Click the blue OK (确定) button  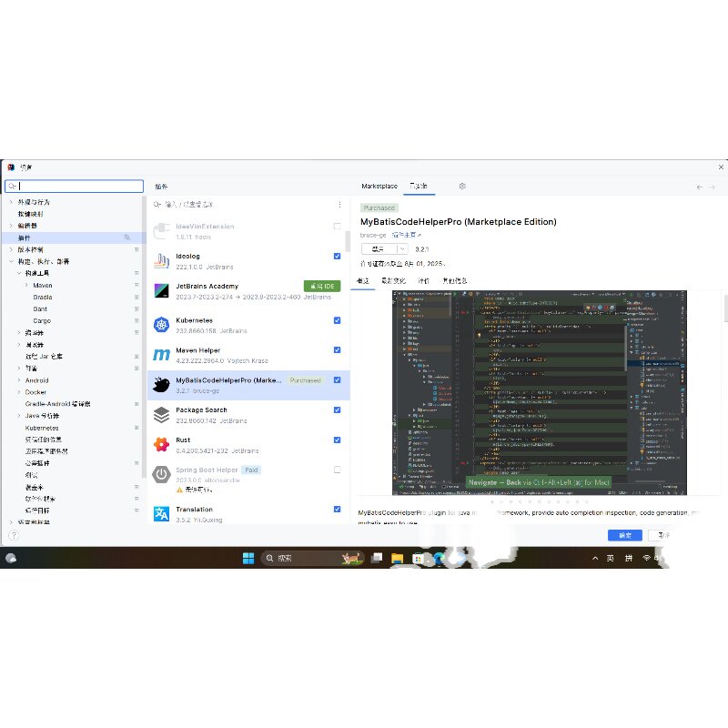pyautogui.click(x=625, y=535)
